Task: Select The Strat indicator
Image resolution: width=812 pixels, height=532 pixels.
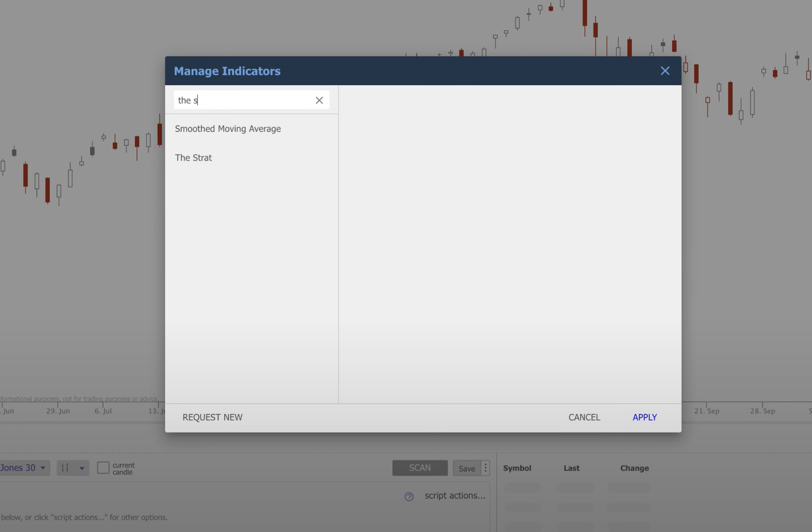Action: (x=193, y=157)
